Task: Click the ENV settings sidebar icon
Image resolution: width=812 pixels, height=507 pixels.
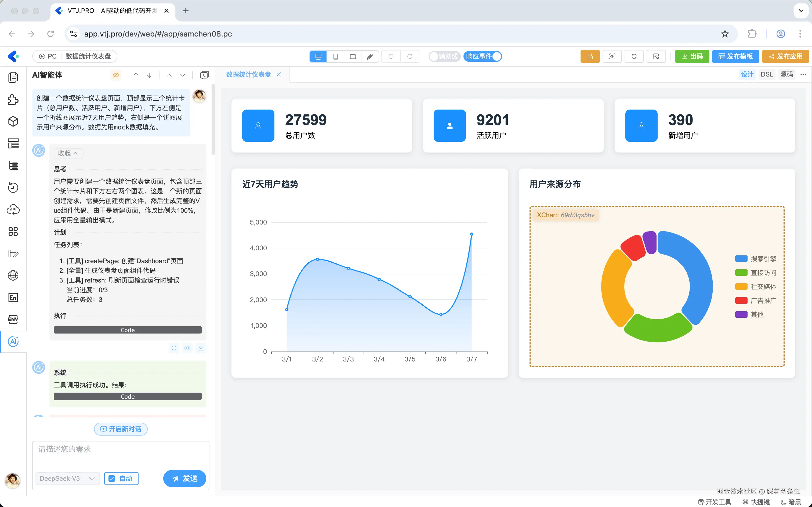Action: point(13,319)
